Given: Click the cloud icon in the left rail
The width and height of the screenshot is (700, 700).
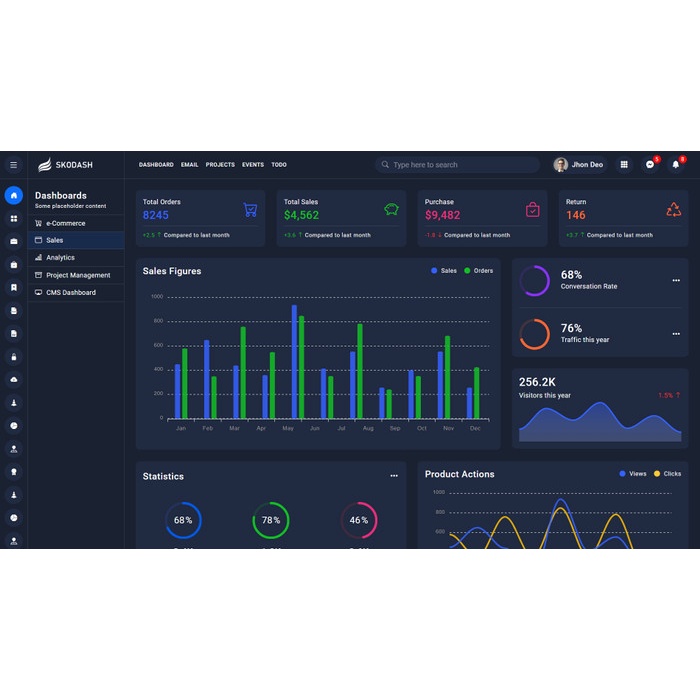Looking at the screenshot, I should (x=14, y=379).
